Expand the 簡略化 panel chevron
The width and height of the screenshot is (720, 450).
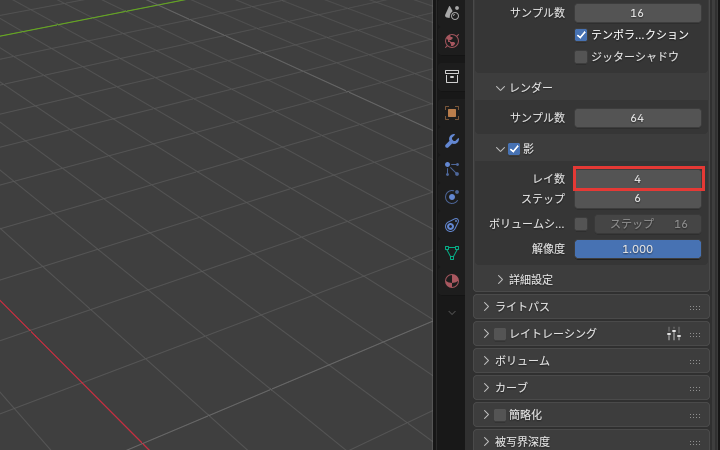coord(486,415)
